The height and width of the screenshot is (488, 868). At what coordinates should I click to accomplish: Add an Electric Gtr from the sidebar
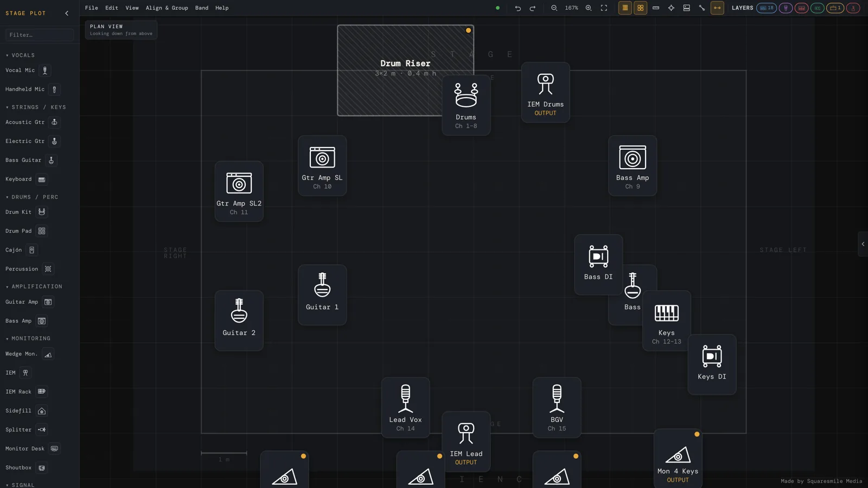pyautogui.click(x=32, y=141)
